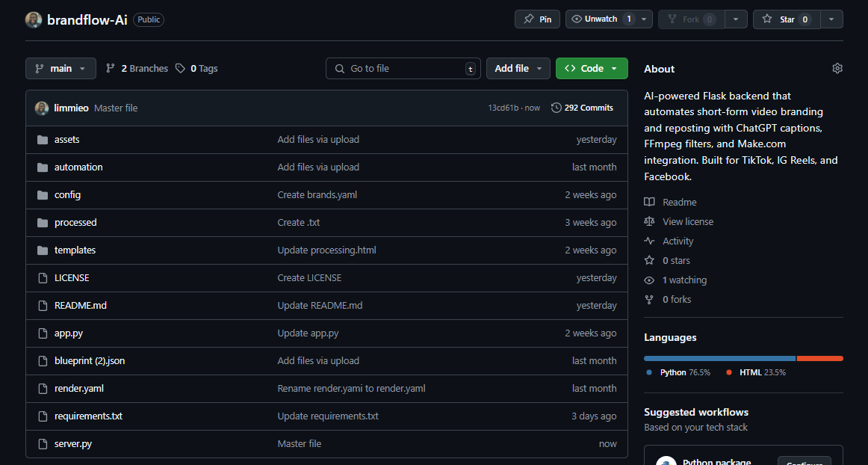The image size is (868, 465).
Task: Click the file icon beside server.py
Action: [43, 445]
